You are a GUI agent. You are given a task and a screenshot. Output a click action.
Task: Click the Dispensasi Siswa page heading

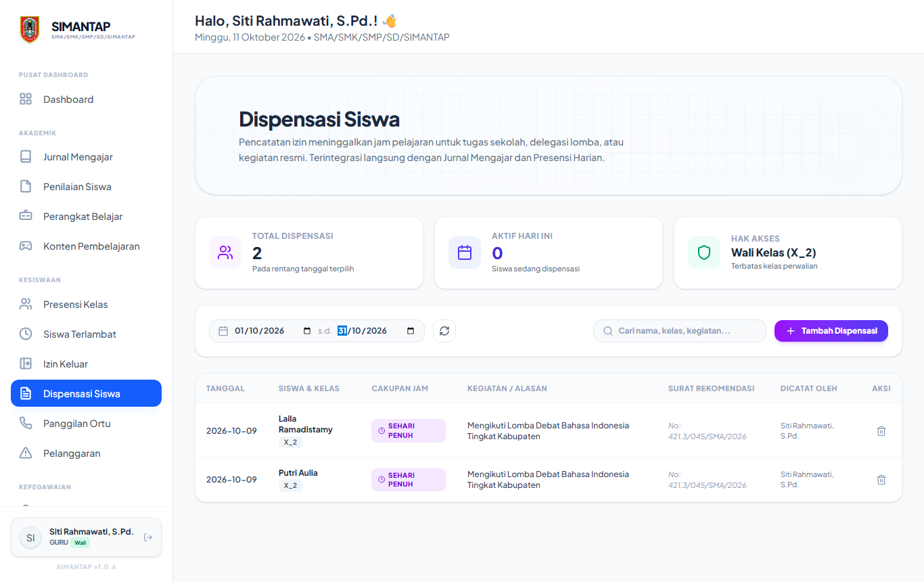coord(319,120)
